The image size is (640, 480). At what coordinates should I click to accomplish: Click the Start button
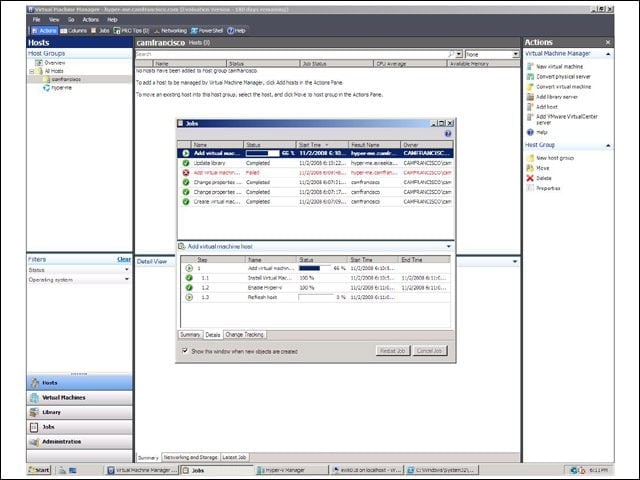[x=39, y=470]
